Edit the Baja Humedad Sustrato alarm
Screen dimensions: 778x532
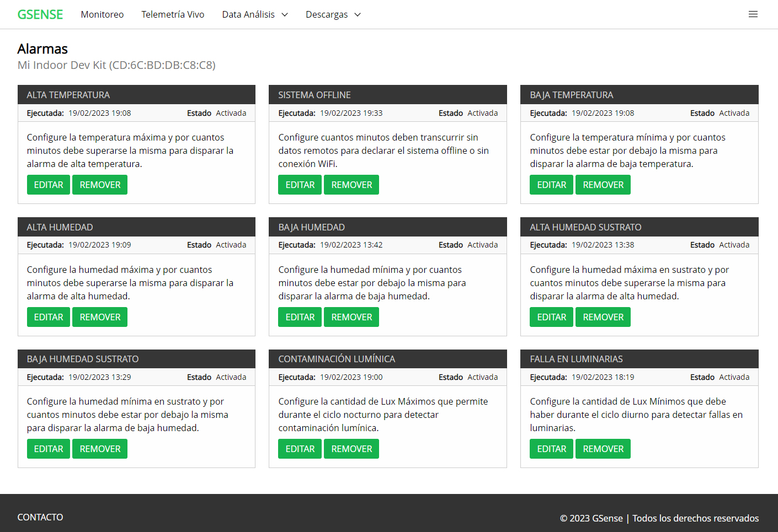pos(49,449)
